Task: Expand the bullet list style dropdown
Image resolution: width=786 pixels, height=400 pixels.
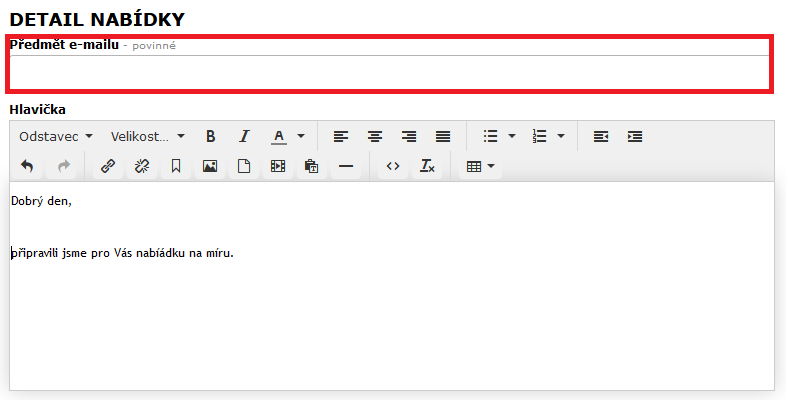Action: [512, 136]
